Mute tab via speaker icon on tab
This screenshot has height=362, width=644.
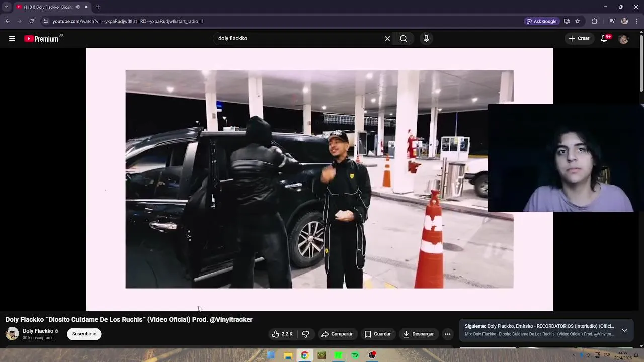pyautogui.click(x=77, y=7)
